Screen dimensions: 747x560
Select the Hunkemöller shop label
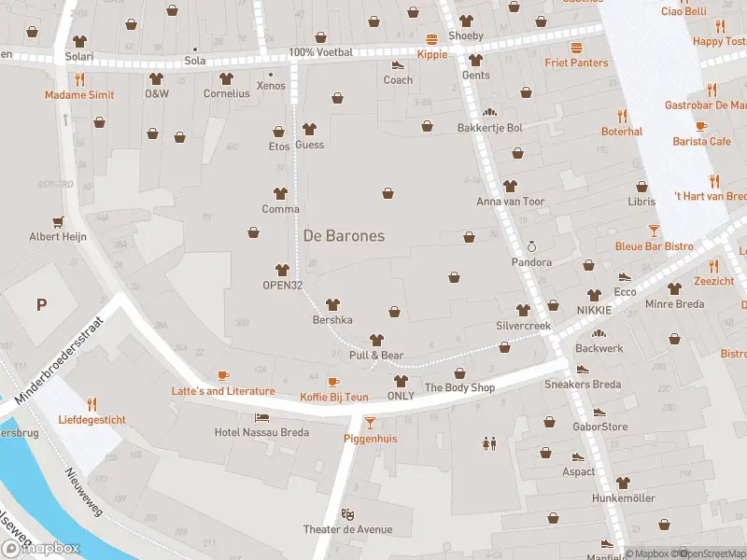point(623,498)
